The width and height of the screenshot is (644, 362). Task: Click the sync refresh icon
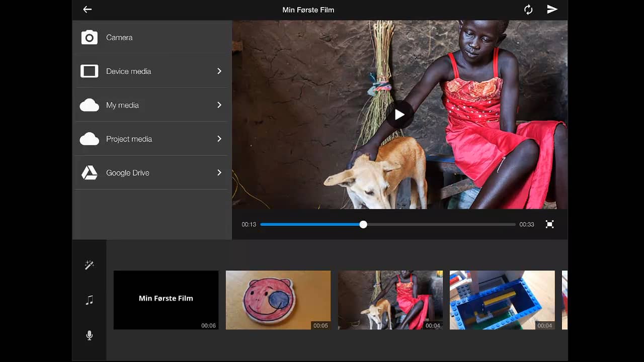(x=528, y=10)
